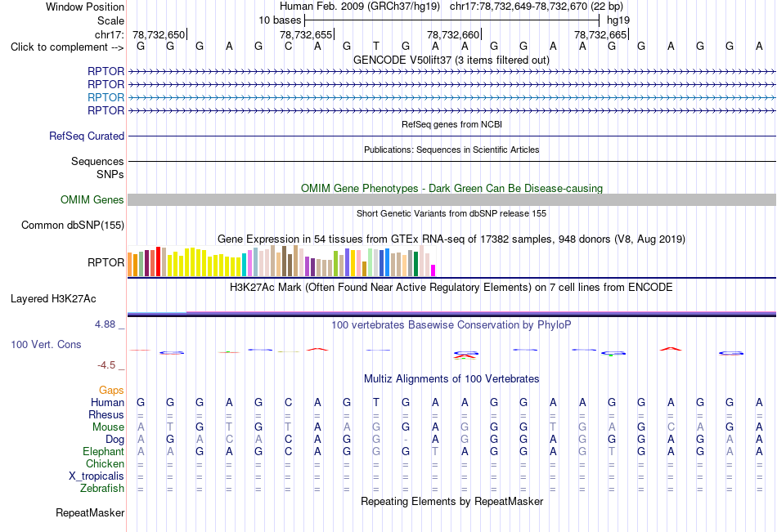Open the 'OMIM Gene Phenotypes' green title
Image resolution: width=777 pixels, height=532 pixels.
452,188
